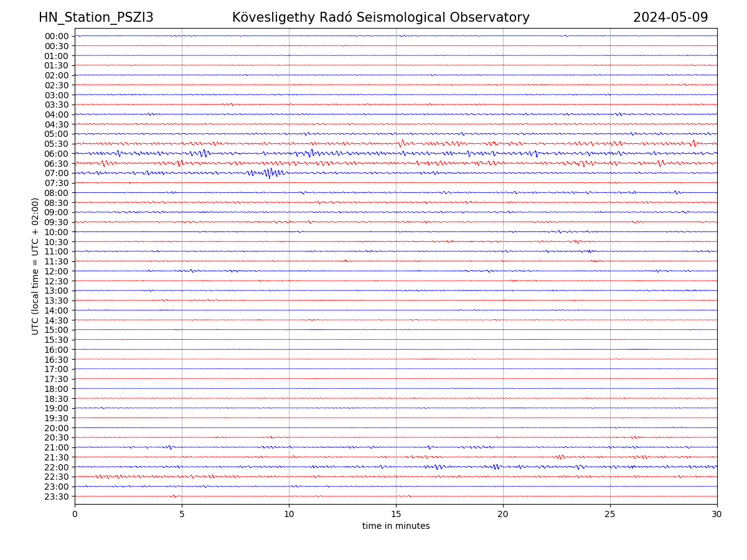Click the 23:30 row time label
747x560 pixels.
click(x=57, y=497)
